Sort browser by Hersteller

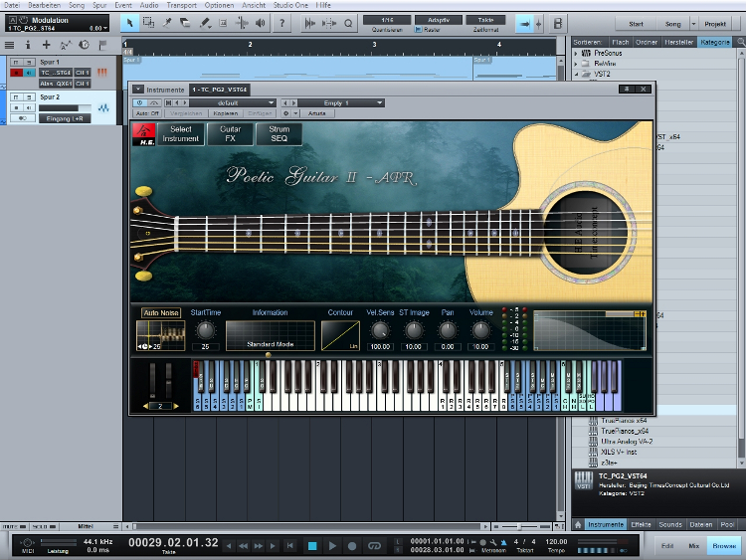[679, 42]
